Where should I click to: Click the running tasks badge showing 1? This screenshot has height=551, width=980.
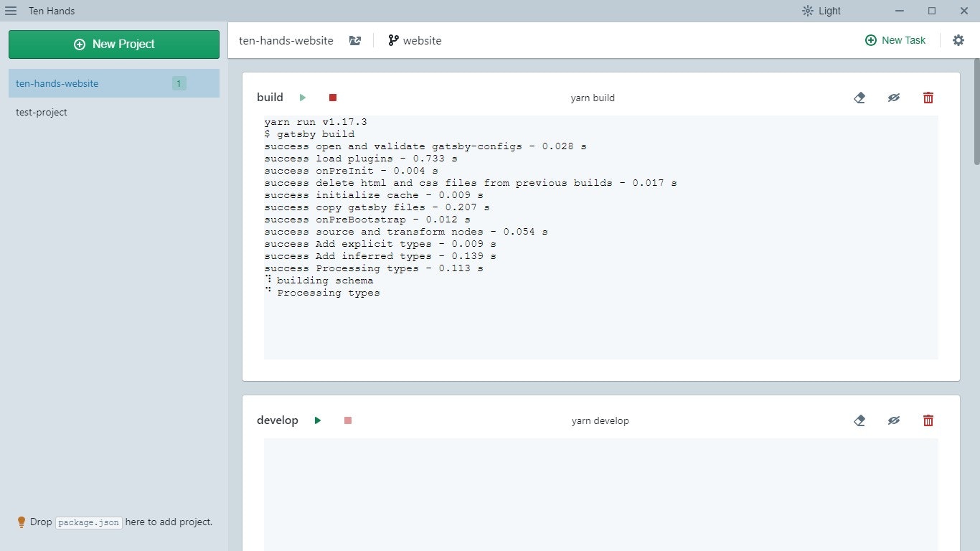pos(179,83)
